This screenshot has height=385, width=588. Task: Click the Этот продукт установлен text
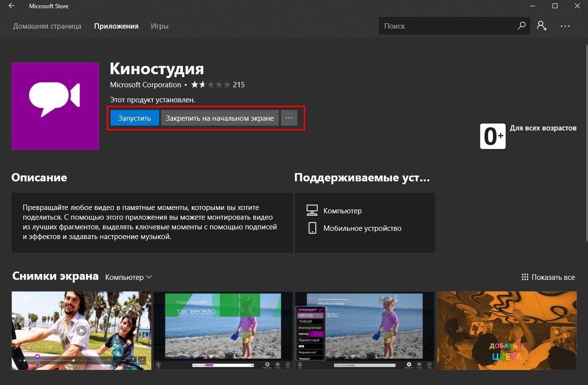[152, 99]
